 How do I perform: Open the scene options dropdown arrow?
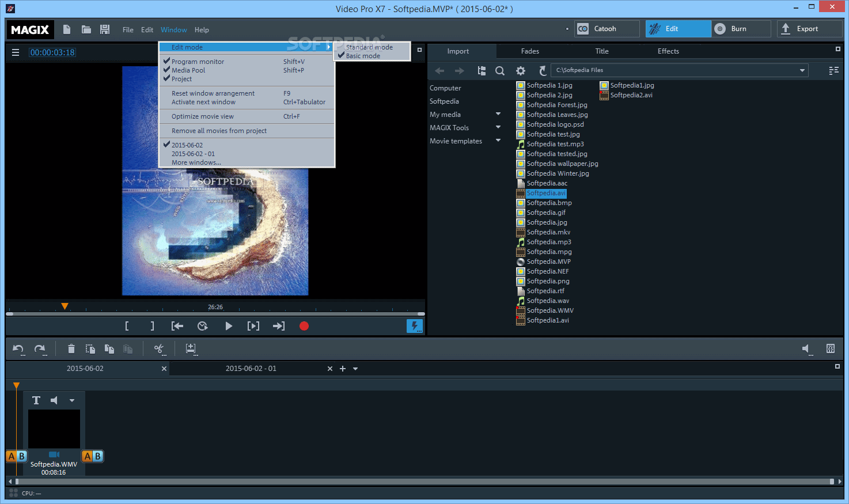72,400
